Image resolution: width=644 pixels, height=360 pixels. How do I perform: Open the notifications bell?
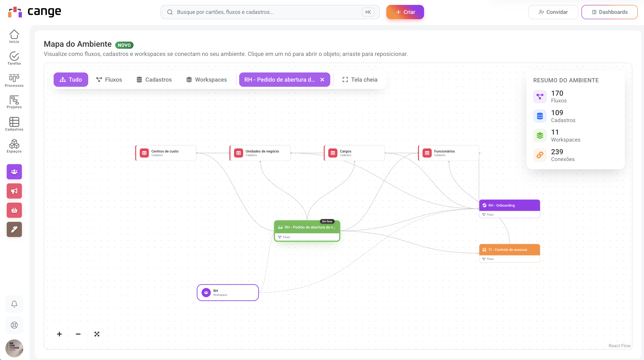pyautogui.click(x=14, y=304)
